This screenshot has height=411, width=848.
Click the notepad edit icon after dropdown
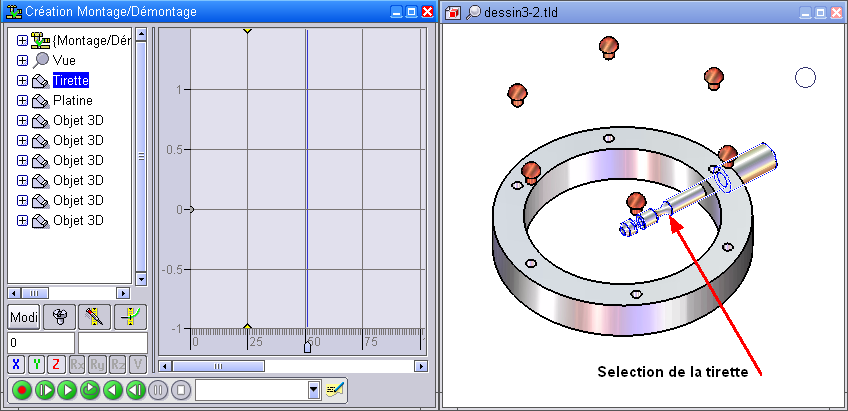click(x=334, y=390)
